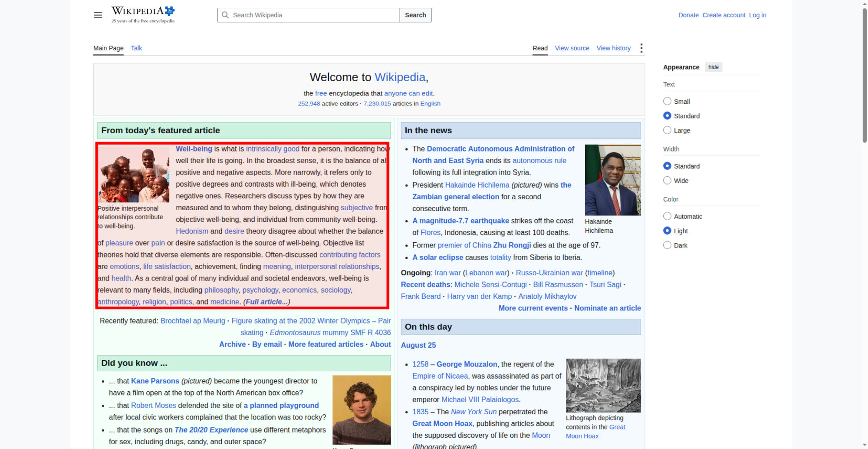Screen dimensions: 868x449
Task: Click the Log in link
Action: [757, 15]
